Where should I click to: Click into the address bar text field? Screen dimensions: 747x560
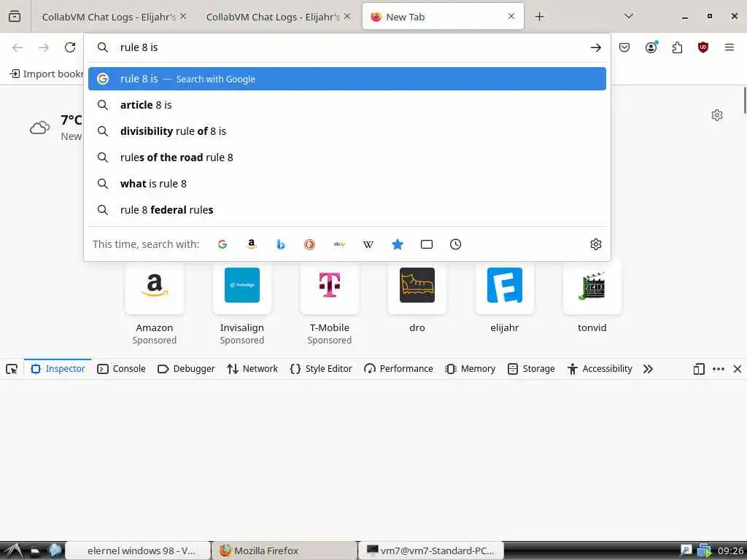click(348, 47)
